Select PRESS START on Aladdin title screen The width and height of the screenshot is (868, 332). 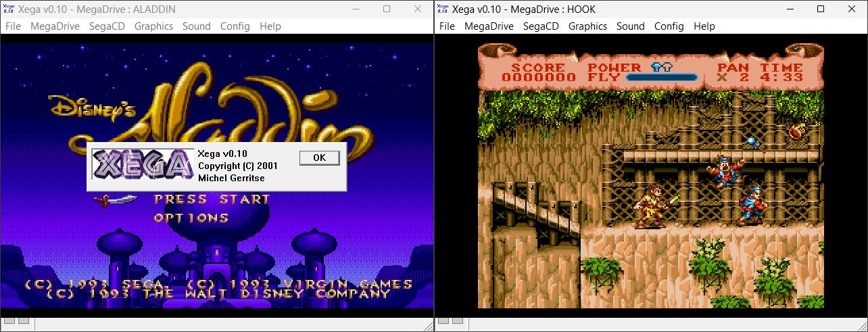point(212,199)
